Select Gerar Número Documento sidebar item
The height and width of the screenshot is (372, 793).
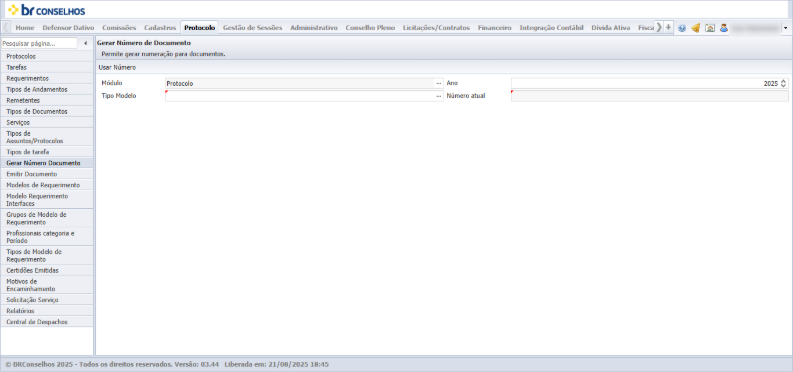(47, 163)
